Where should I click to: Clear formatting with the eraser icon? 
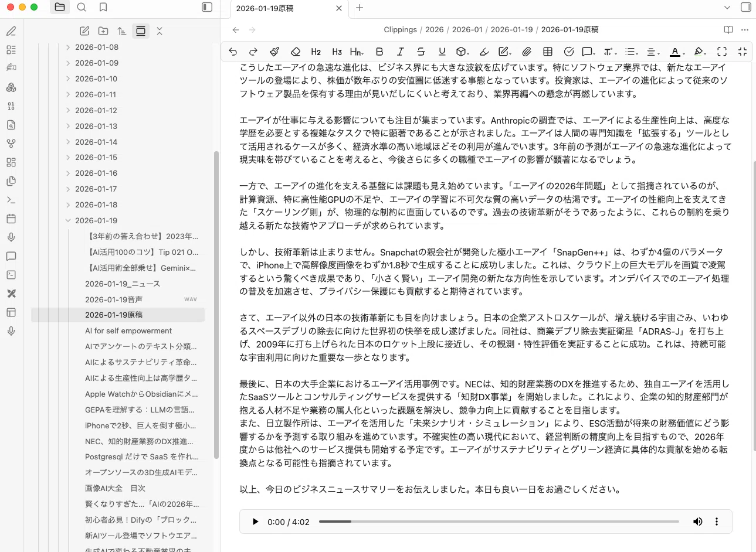[x=296, y=52]
